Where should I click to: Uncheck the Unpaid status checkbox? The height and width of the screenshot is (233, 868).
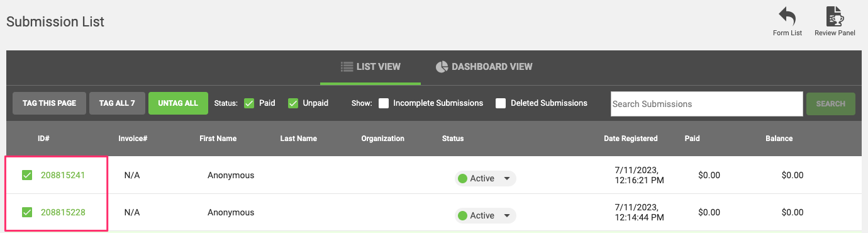[293, 103]
